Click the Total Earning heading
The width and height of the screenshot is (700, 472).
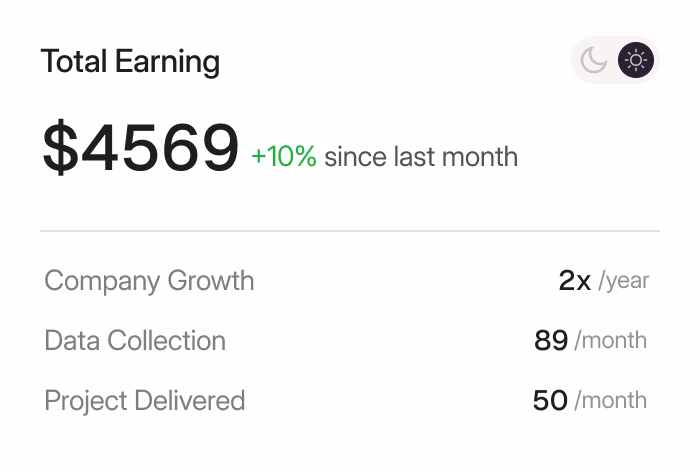coord(130,62)
